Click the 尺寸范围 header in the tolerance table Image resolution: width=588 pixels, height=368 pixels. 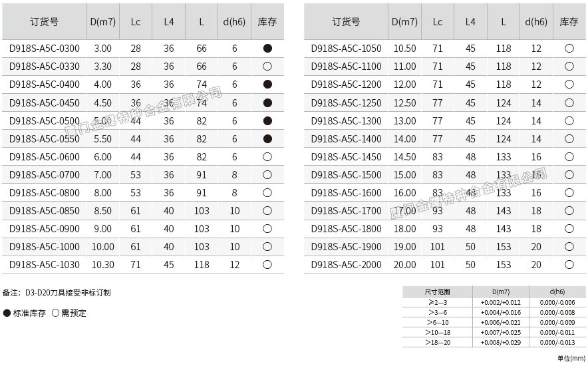[437, 291]
